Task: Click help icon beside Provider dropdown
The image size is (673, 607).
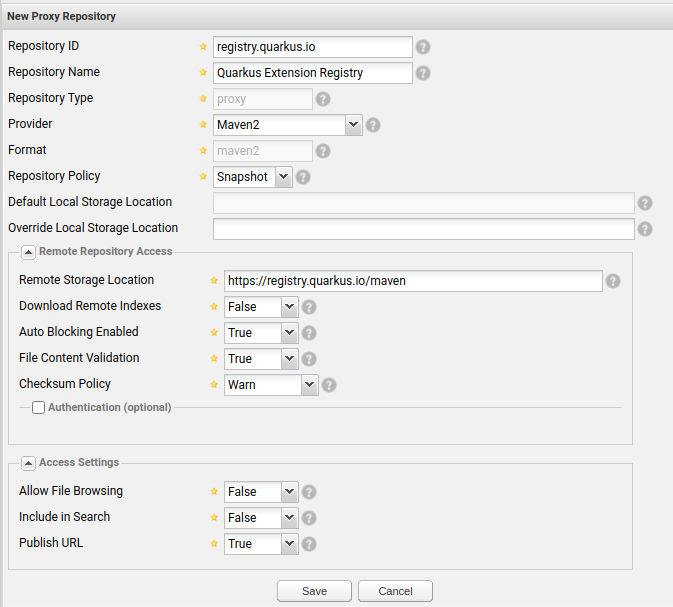Action: [x=373, y=125]
